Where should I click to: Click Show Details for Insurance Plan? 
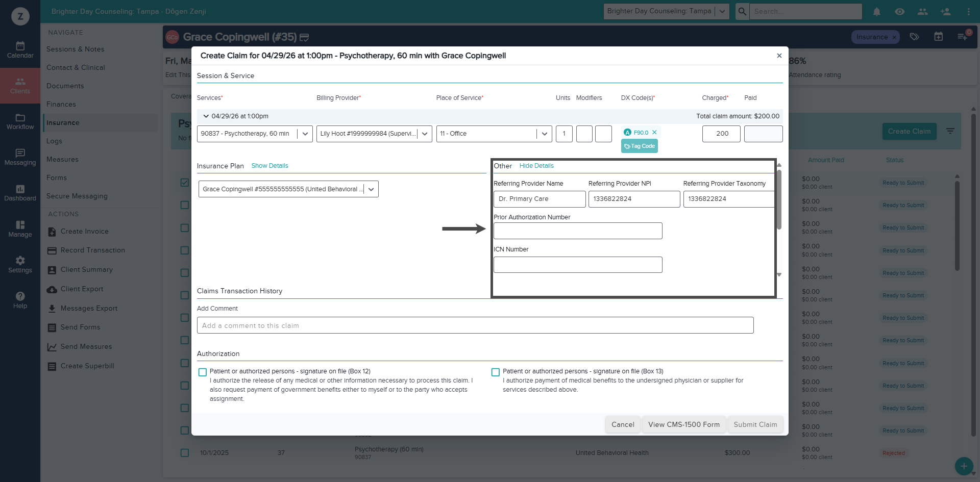tap(269, 166)
